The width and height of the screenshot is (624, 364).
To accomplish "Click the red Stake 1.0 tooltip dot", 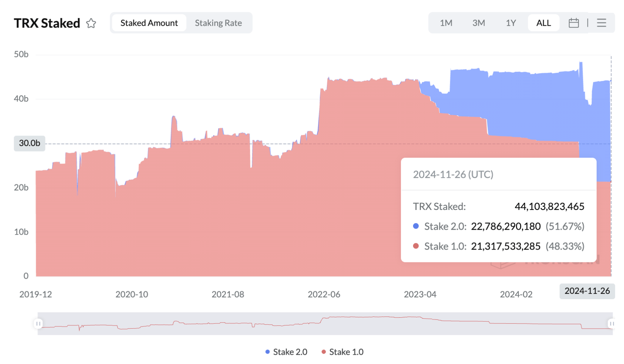I will click(x=416, y=246).
